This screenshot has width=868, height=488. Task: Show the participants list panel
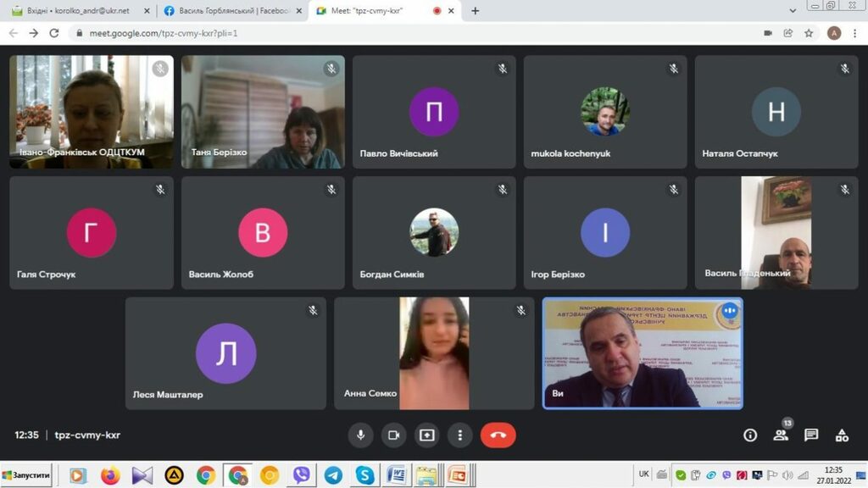pos(781,435)
